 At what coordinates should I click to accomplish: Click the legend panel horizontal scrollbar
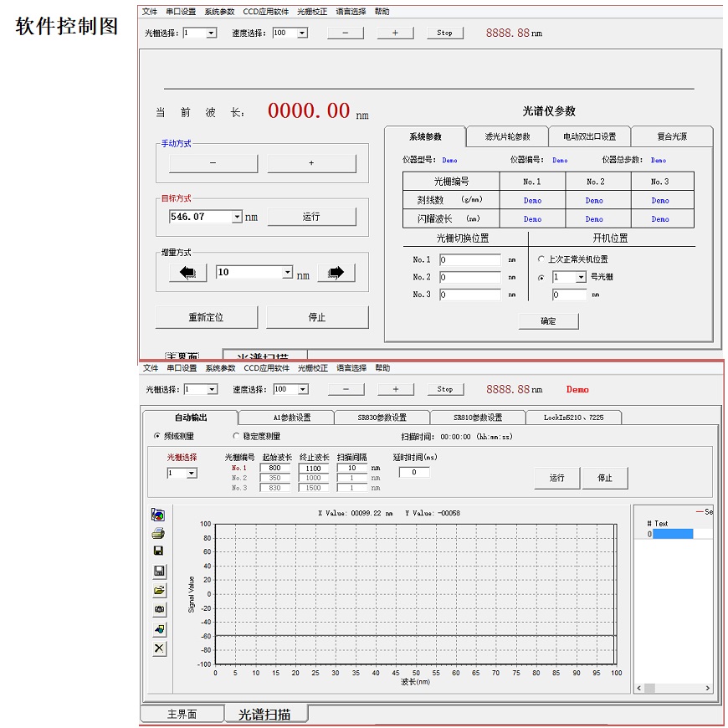(x=673, y=688)
